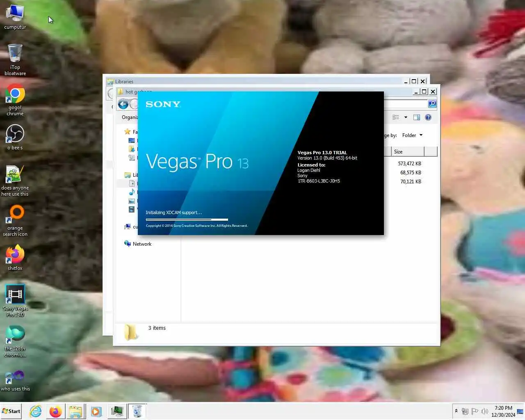Open explorer help question mark icon
The width and height of the screenshot is (525, 420).
[x=428, y=117]
